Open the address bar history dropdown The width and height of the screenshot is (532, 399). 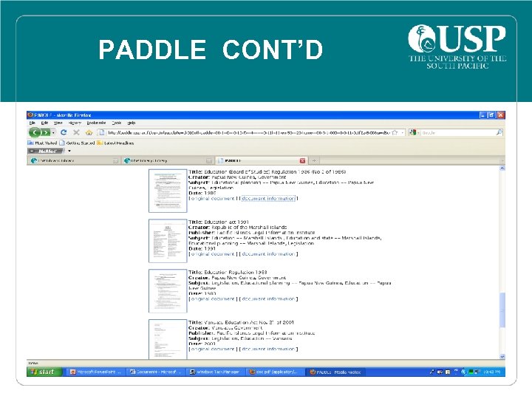click(x=403, y=133)
